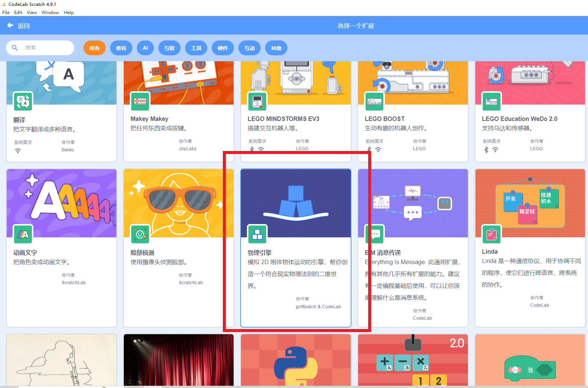Click the Makey Makey extension icon

click(x=140, y=101)
